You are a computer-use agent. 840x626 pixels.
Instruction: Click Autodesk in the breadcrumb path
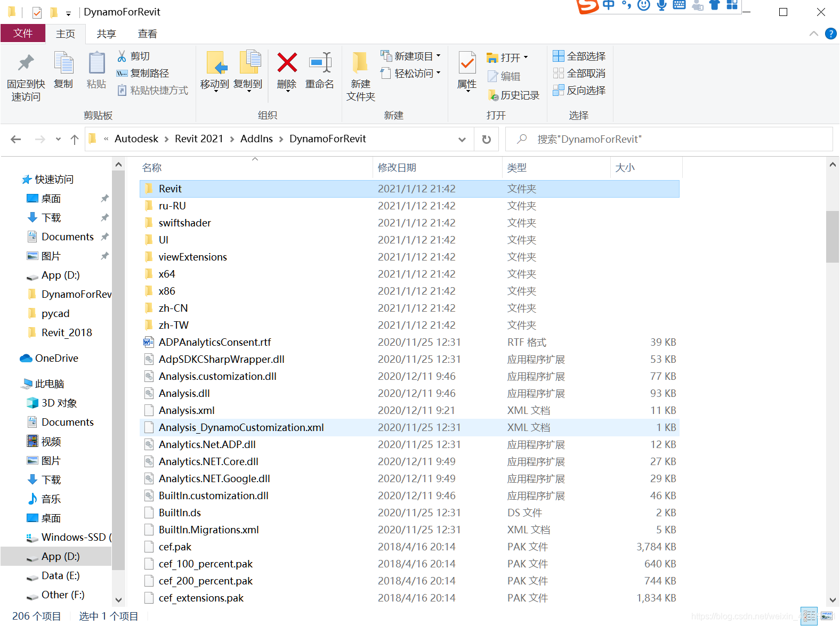[x=136, y=139]
